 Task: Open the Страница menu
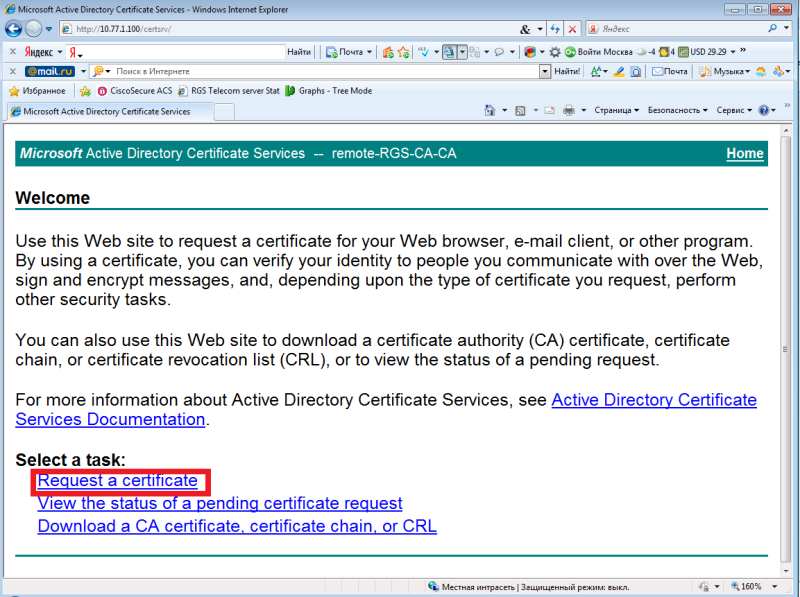tap(616, 110)
